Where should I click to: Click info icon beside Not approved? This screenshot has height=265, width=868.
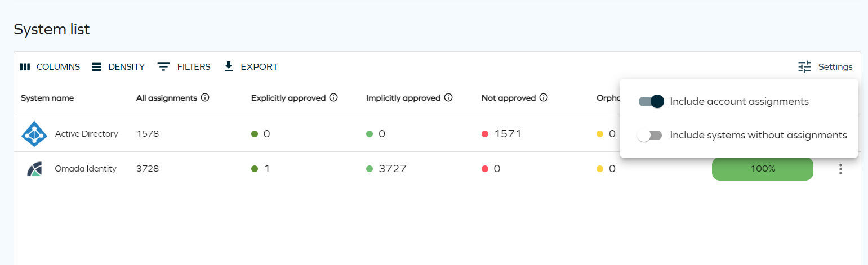click(x=544, y=98)
